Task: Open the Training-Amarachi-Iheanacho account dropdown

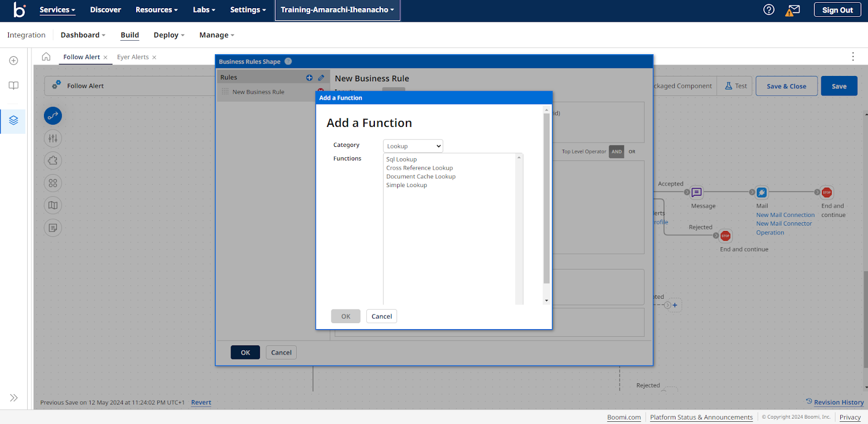Action: tap(337, 10)
